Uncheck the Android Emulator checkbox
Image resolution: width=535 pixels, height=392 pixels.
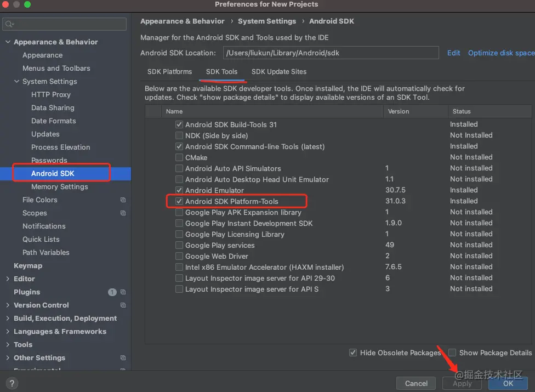(x=179, y=190)
